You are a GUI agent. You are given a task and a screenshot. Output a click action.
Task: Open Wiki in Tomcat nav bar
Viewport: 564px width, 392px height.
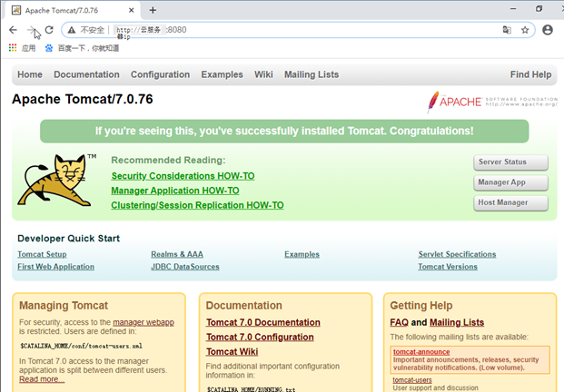click(x=263, y=74)
